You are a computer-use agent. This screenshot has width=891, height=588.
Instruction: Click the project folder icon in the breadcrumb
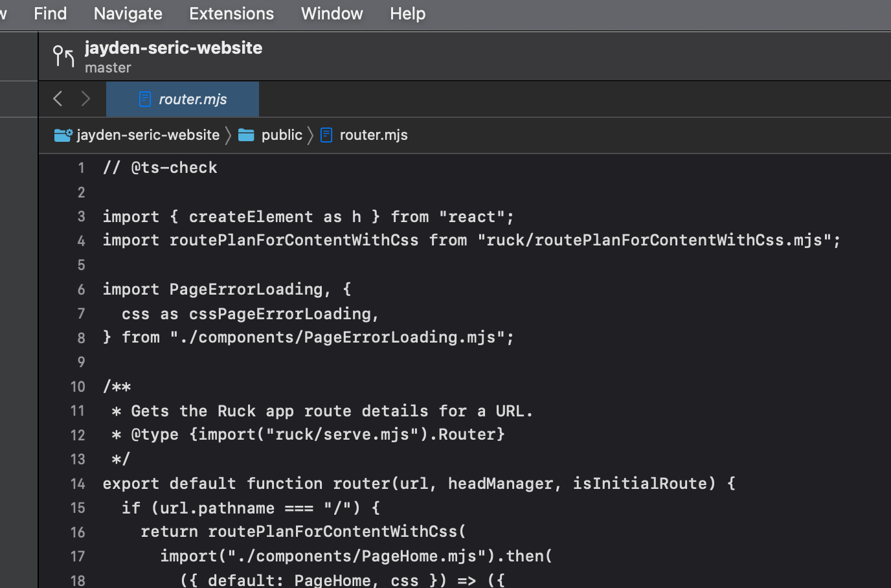(x=62, y=135)
